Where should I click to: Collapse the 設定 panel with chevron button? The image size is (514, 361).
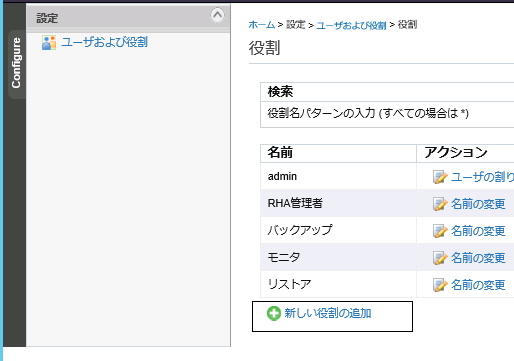(217, 15)
